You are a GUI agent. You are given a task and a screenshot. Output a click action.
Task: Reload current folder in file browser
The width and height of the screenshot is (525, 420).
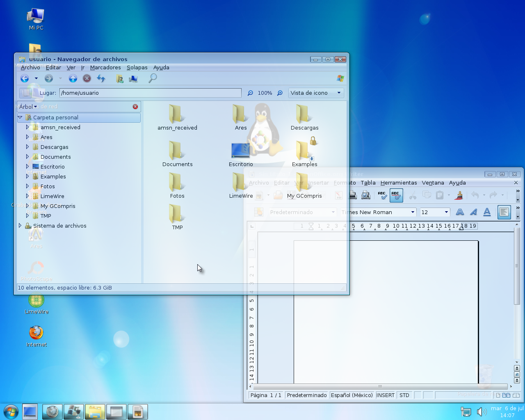101,78
